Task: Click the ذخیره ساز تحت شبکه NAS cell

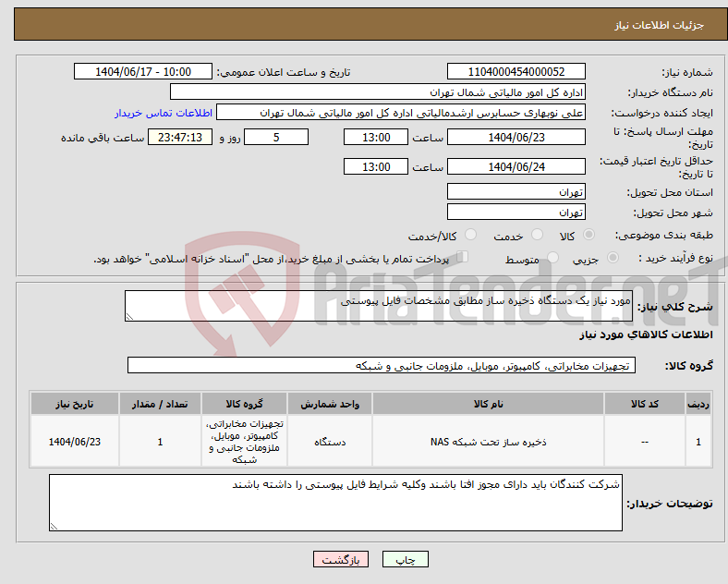Action: (488, 442)
